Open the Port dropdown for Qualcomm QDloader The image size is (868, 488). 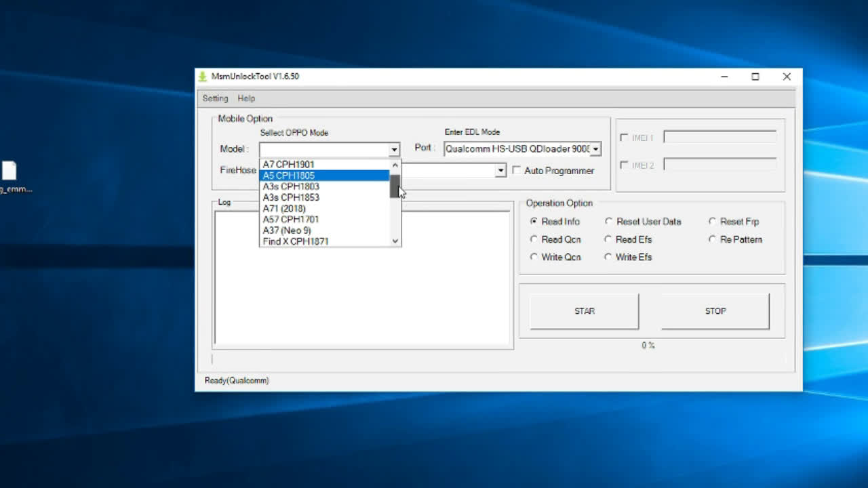[595, 149]
